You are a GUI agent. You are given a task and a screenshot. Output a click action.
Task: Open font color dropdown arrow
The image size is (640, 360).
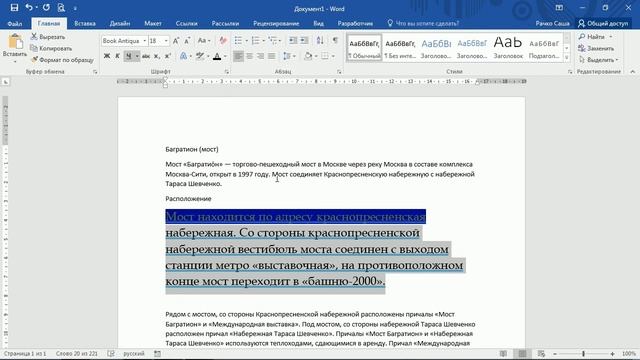pyautogui.click(x=225, y=56)
